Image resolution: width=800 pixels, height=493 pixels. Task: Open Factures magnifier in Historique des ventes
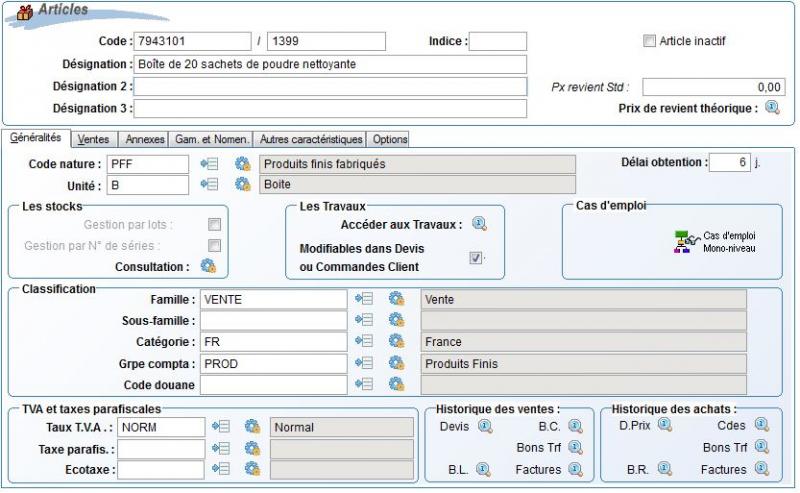(x=575, y=469)
